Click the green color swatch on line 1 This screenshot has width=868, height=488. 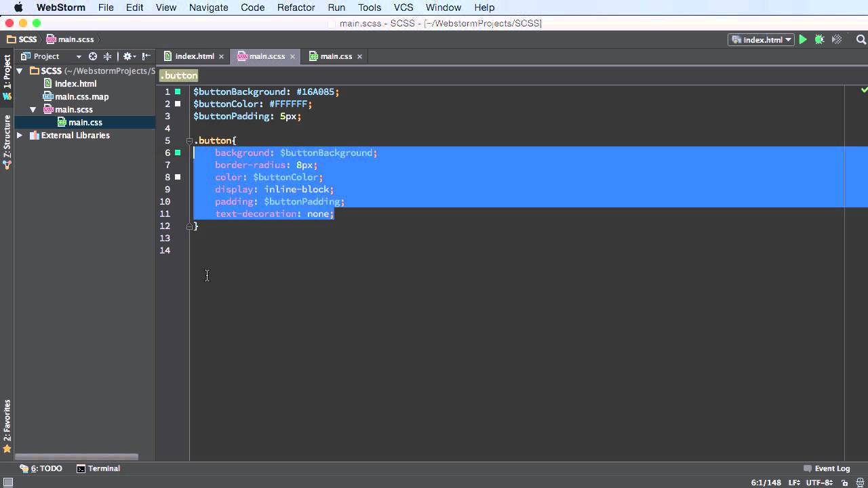coord(178,91)
